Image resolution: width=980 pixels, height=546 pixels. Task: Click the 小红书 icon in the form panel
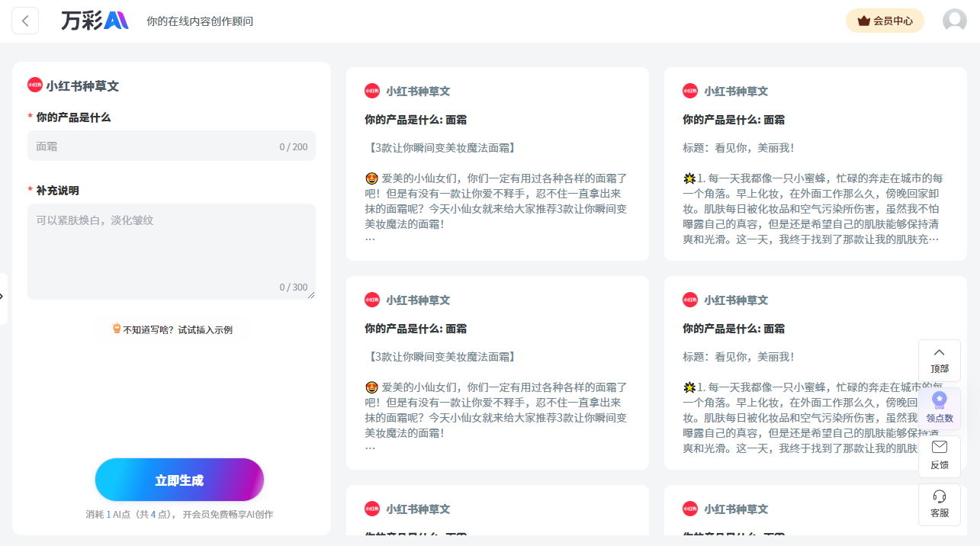[34, 85]
